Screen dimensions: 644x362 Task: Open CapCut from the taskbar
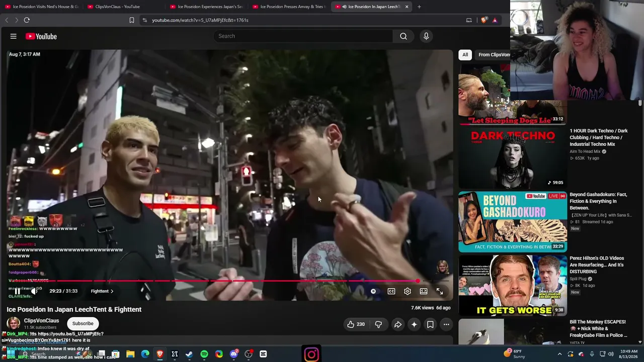point(263,354)
